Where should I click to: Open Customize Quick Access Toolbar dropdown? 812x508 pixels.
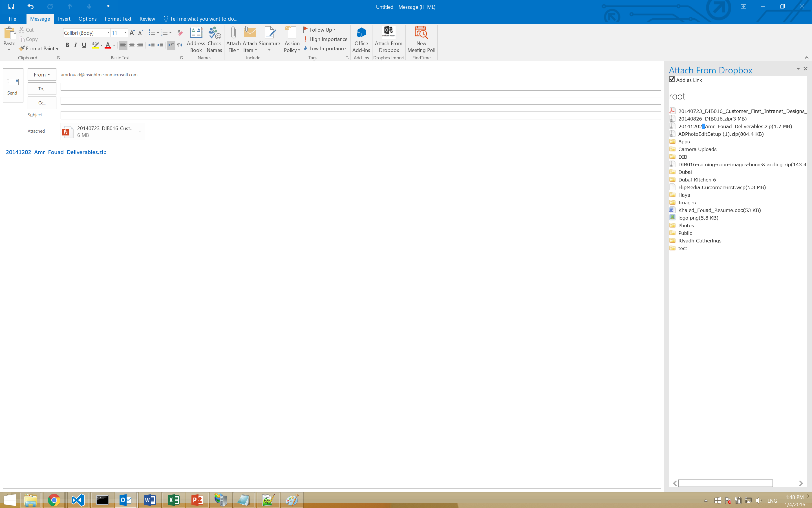108,6
